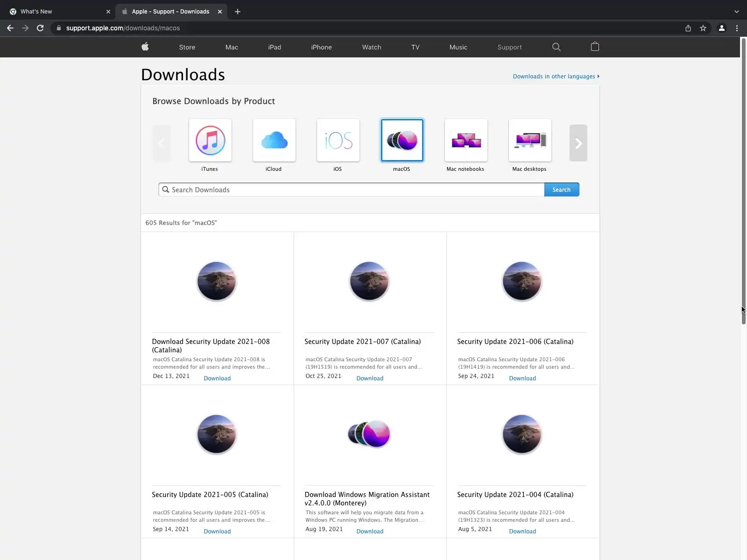747x560 pixels.
Task: Open the TV menu
Action: [416, 47]
